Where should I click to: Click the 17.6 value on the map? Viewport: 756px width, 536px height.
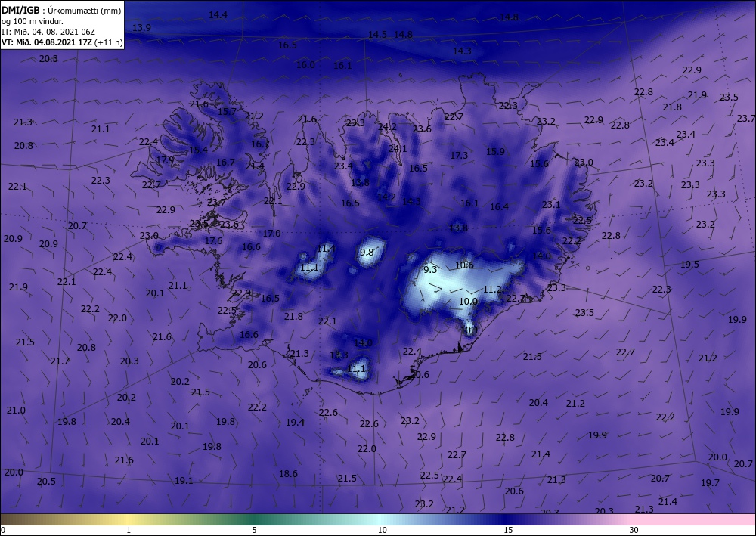pos(214,240)
